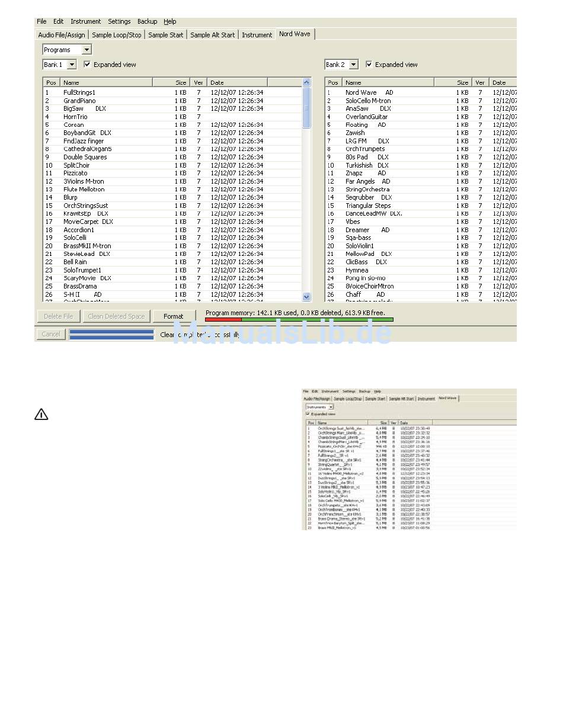Select StringQuartet row in the smaller window

point(411,465)
